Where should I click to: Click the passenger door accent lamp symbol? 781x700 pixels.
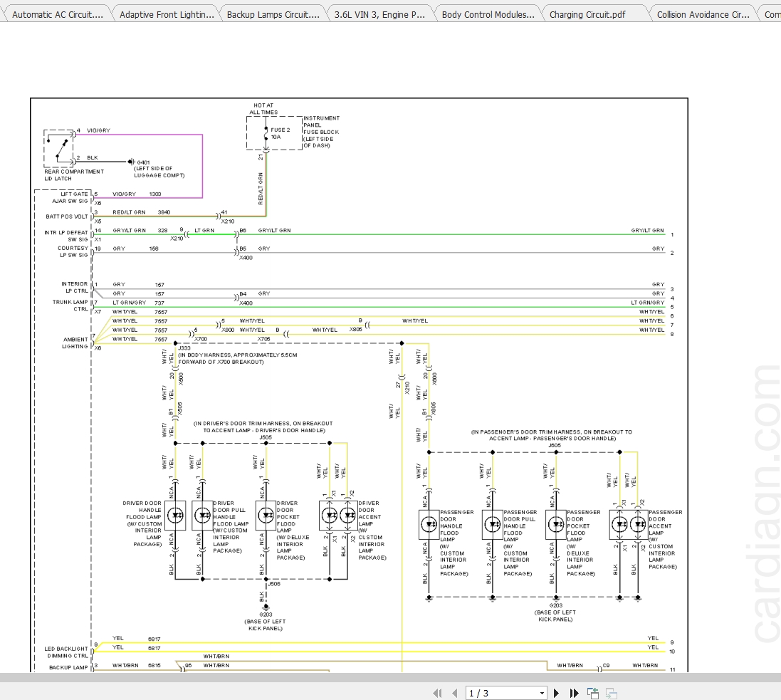click(x=629, y=526)
